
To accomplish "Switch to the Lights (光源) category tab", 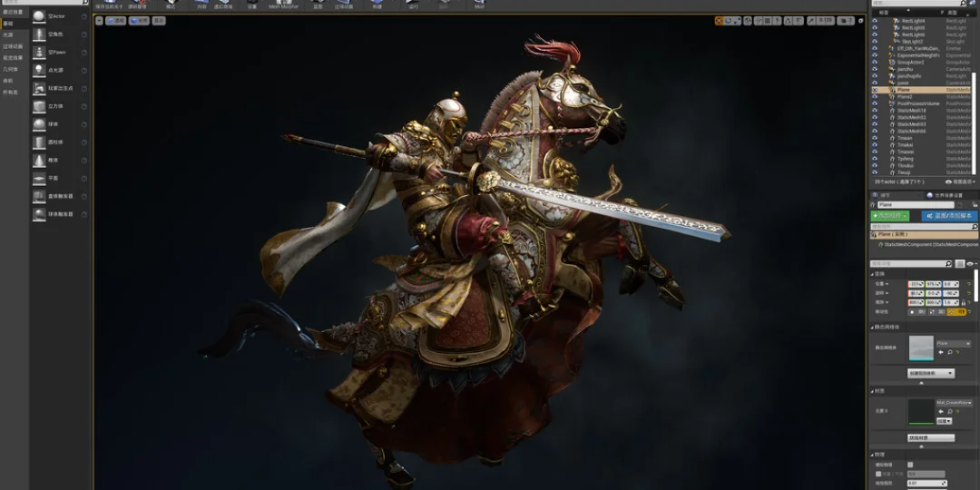I will tap(9, 34).
